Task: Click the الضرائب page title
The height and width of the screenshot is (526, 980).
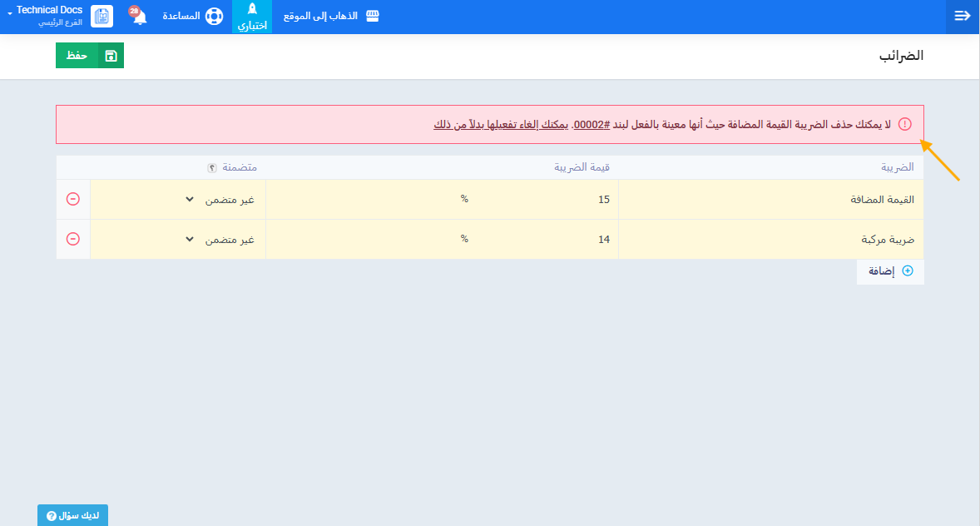Action: coord(901,56)
